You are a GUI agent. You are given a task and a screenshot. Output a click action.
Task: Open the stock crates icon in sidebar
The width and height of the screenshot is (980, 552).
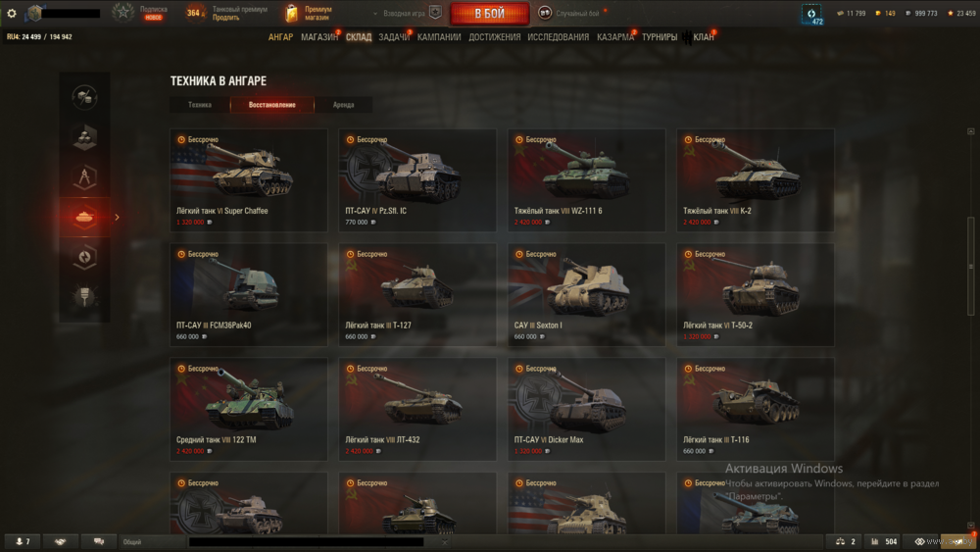[84, 137]
